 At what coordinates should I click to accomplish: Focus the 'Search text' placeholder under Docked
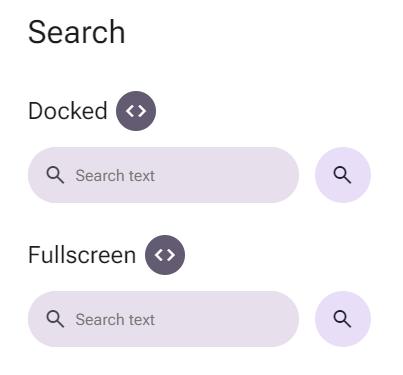(115, 175)
